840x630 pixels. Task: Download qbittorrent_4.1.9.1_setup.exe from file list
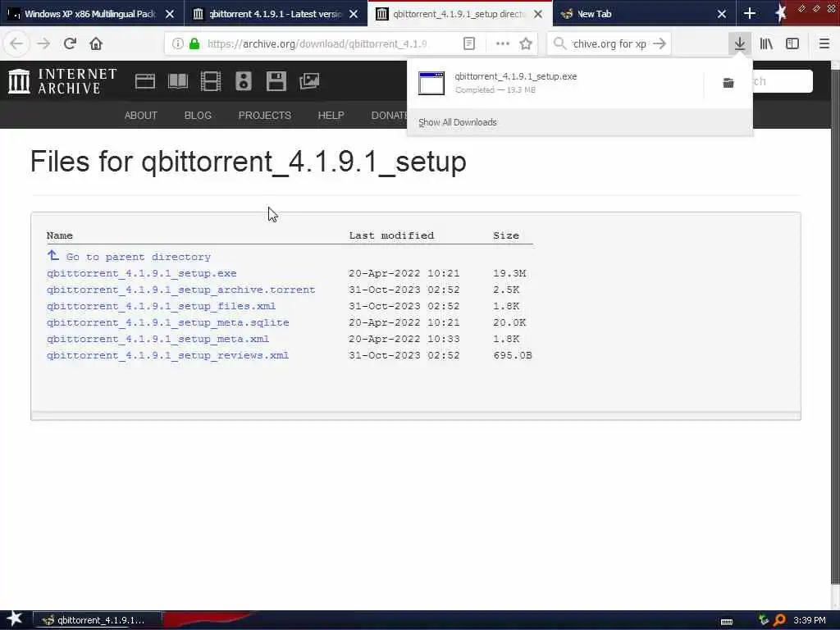coord(141,273)
